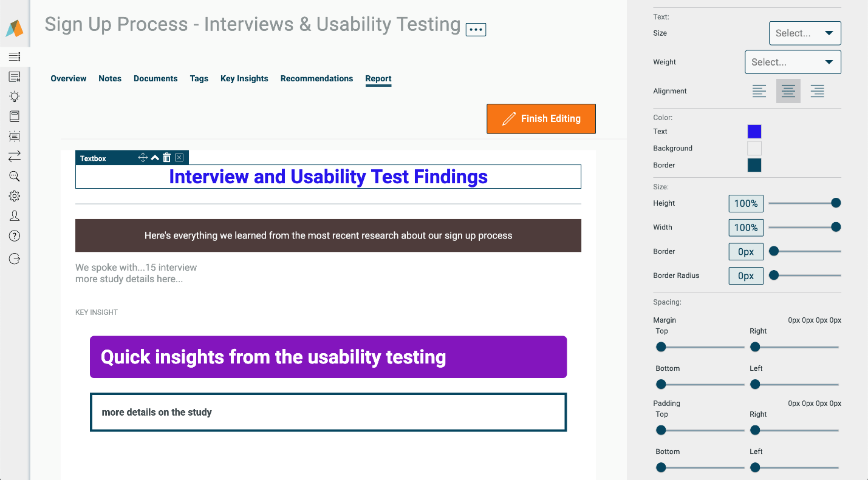Screen dimensions: 868x480
Task: Open the text Weight dropdown
Action: [x=793, y=62]
